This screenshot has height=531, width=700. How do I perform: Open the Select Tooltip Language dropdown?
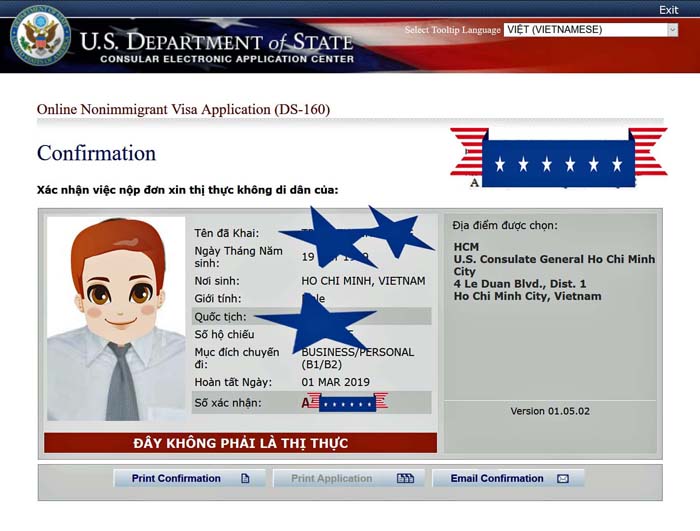click(591, 29)
